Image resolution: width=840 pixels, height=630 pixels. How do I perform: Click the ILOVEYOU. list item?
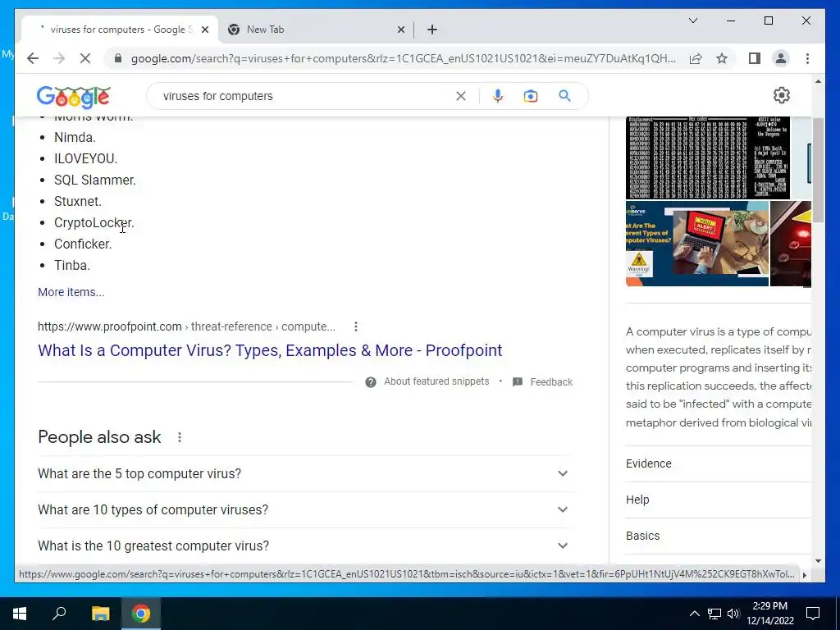[x=85, y=158]
